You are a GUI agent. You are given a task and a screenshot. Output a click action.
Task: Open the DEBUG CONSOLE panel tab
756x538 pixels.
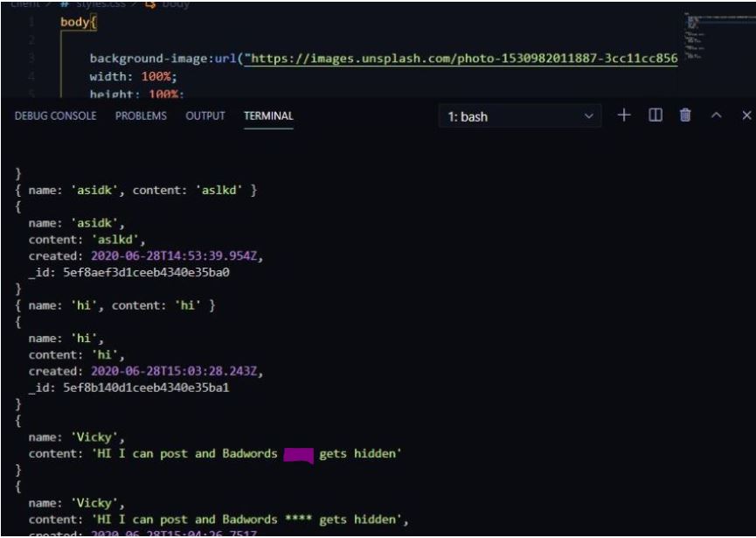click(55, 115)
